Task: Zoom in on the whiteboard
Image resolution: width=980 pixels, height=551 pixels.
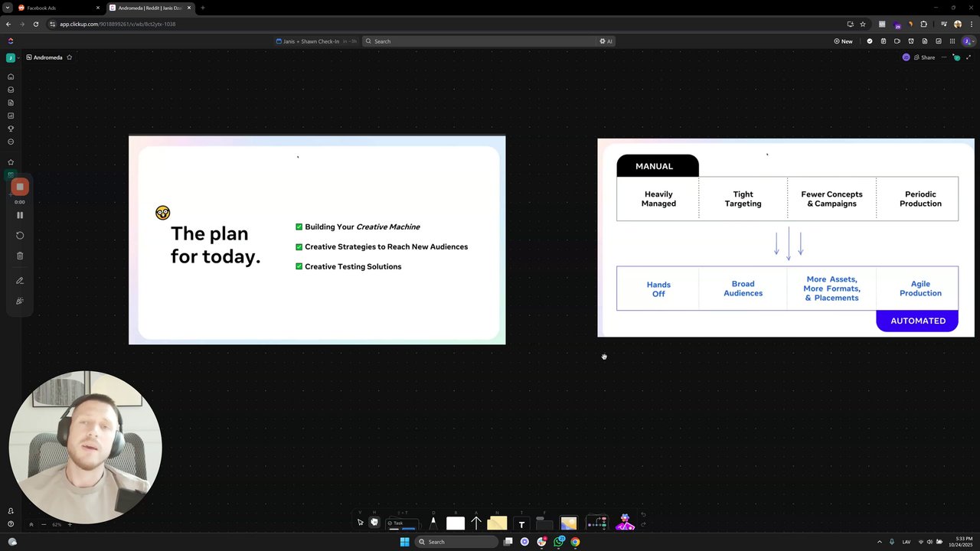Action: pyautogui.click(x=70, y=524)
